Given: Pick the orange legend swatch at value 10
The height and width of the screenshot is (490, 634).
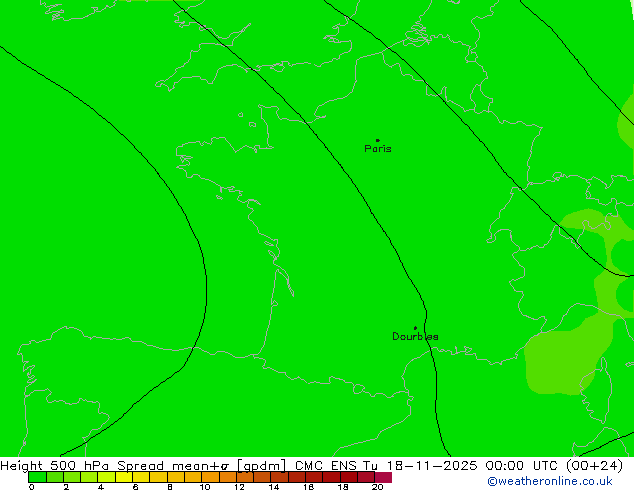Looking at the screenshot, I should click(211, 477).
